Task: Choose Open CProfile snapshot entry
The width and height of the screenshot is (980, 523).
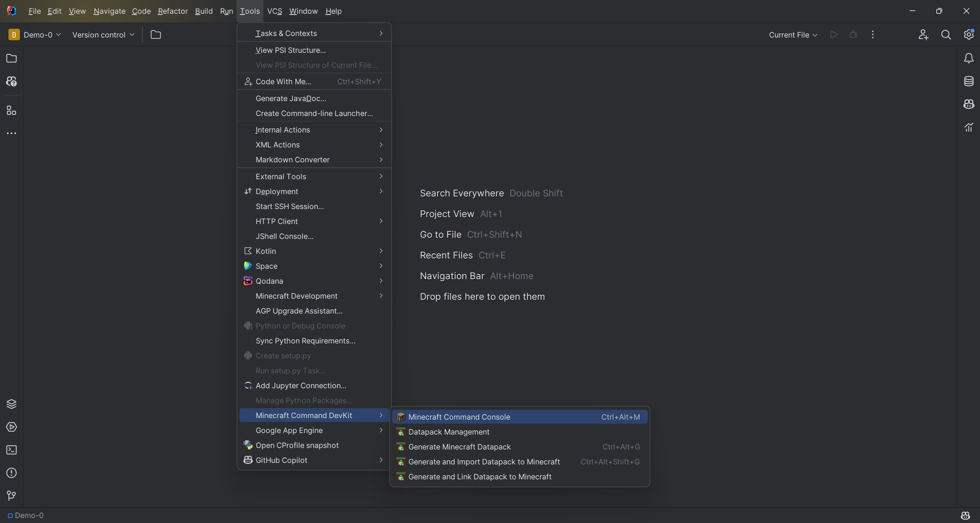Action: (314, 445)
